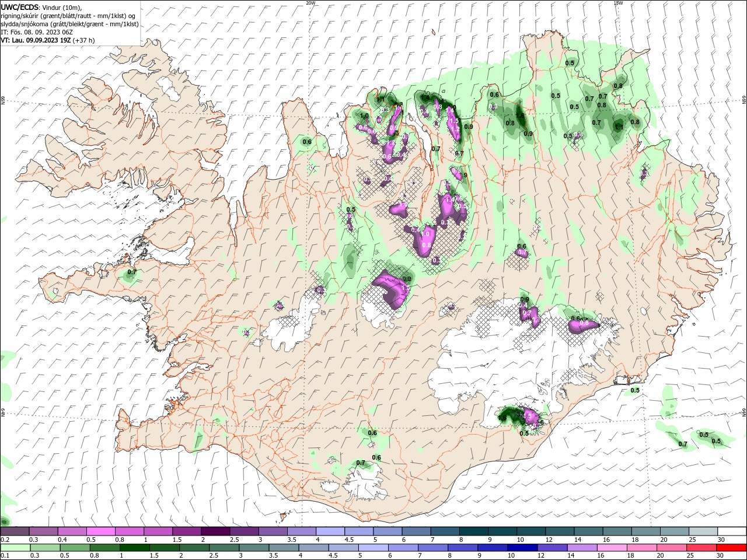Click the 8 blue swatch, lower legend row
The image size is (747, 560).
click(462, 548)
